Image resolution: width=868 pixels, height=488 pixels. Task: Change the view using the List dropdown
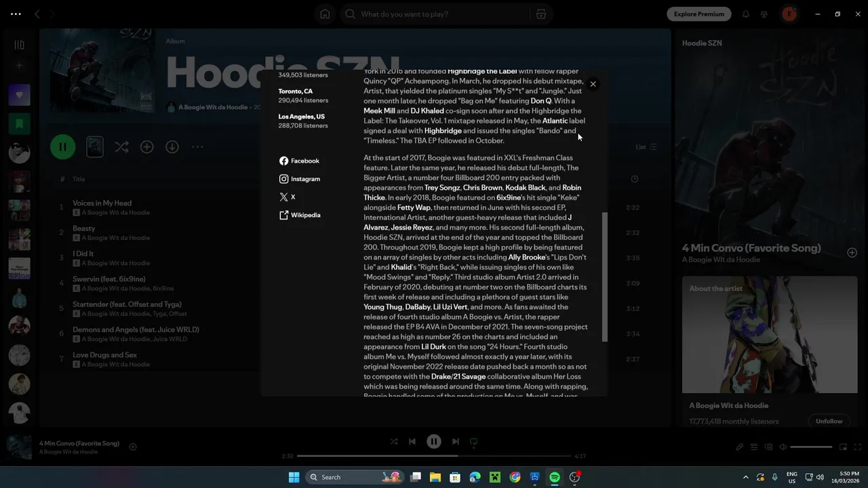click(x=646, y=147)
